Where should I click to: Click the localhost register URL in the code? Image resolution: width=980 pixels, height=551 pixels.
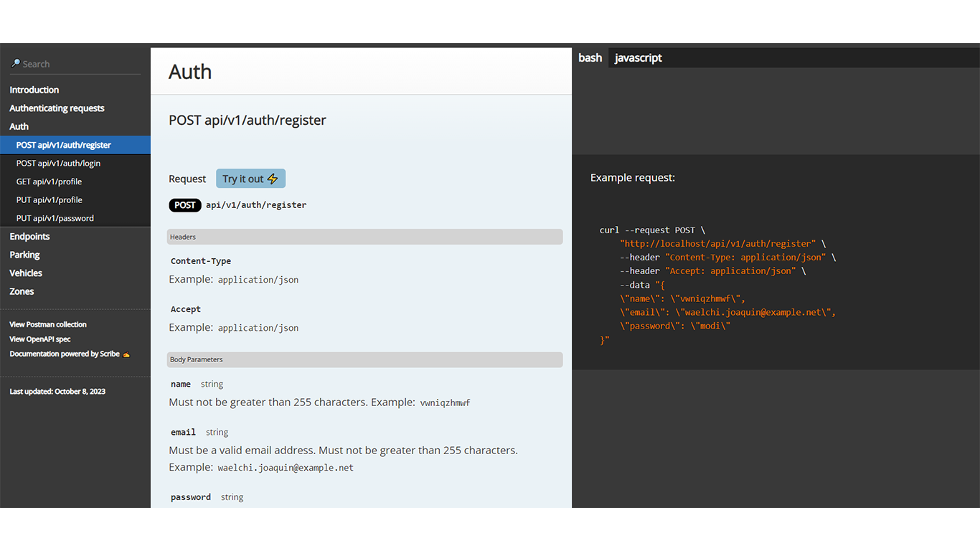[x=718, y=244]
